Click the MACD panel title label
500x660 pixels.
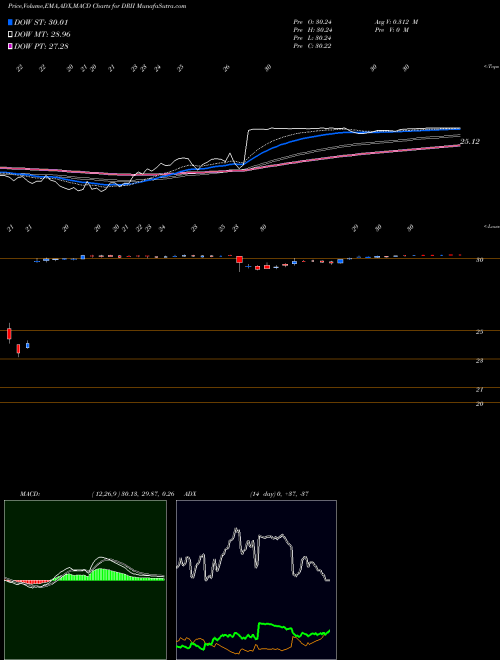pos(29,494)
